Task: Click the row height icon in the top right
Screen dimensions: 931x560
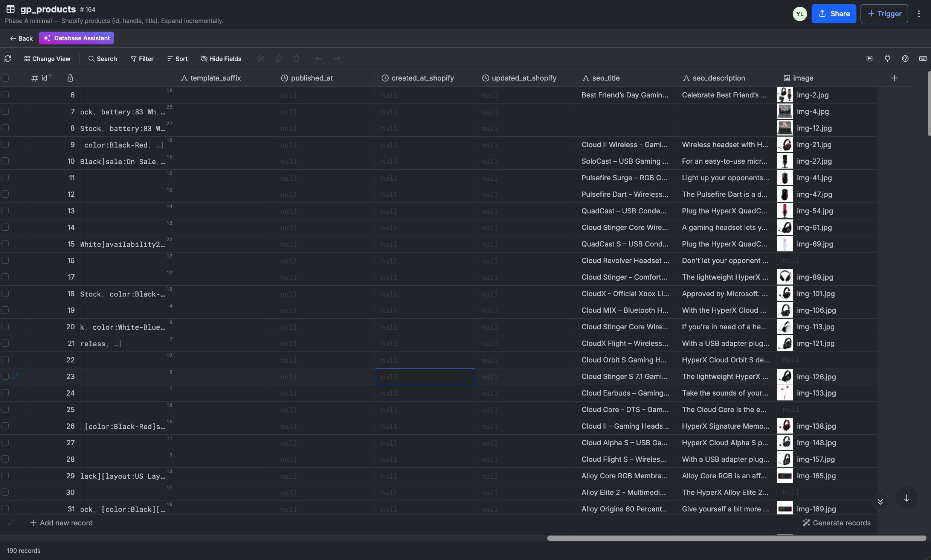Action: [870, 58]
